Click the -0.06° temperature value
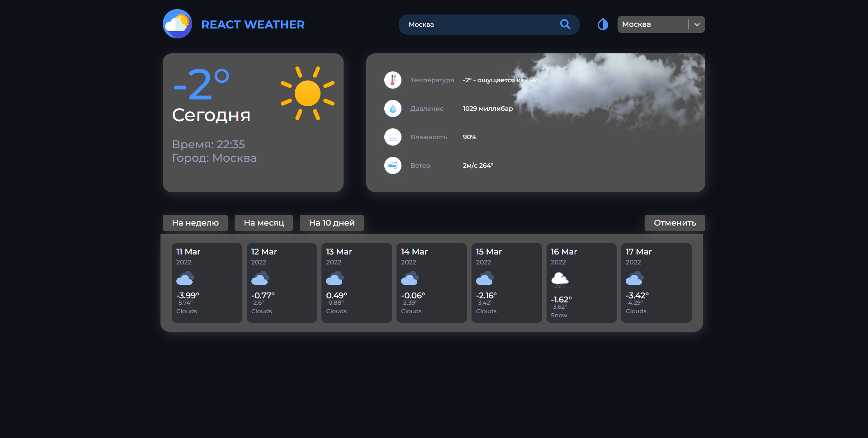 click(413, 295)
